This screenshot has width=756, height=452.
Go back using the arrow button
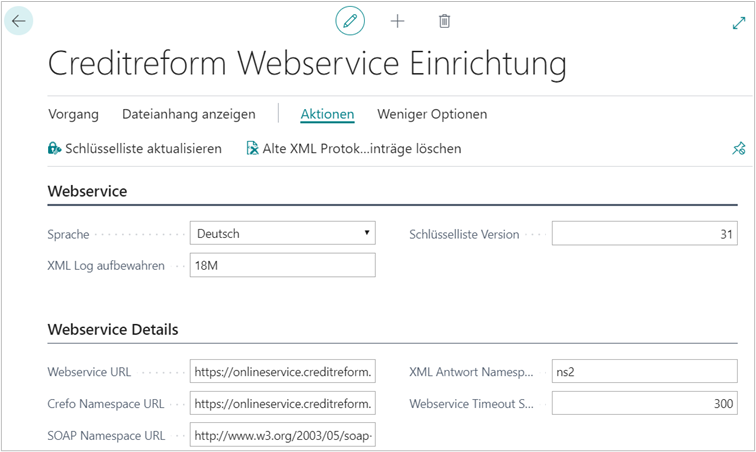(18, 21)
